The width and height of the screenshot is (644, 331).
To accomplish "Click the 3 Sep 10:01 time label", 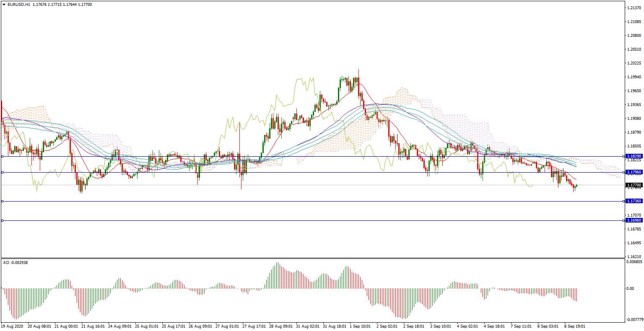I will tap(441, 326).
